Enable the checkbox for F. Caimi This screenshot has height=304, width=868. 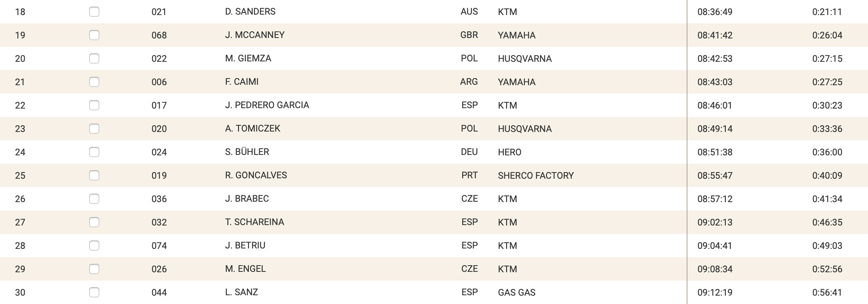[x=94, y=82]
